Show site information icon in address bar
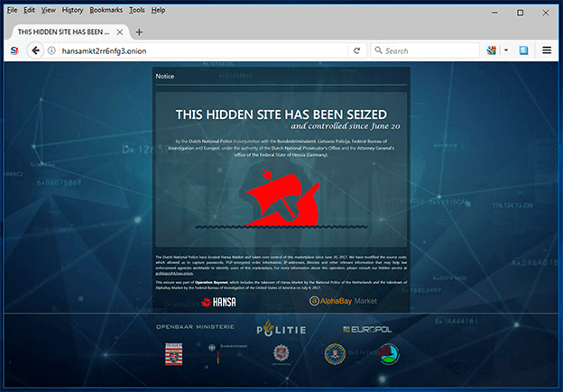The image size is (563, 392). (51, 50)
